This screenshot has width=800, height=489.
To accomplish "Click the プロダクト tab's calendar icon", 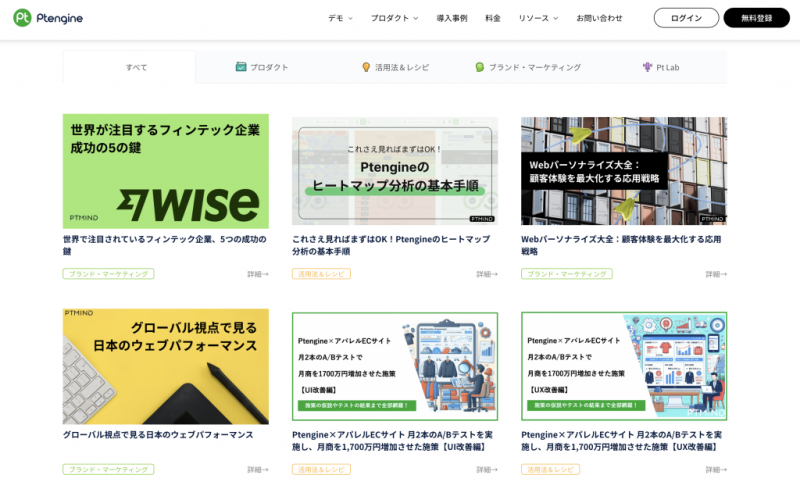I will [x=241, y=67].
